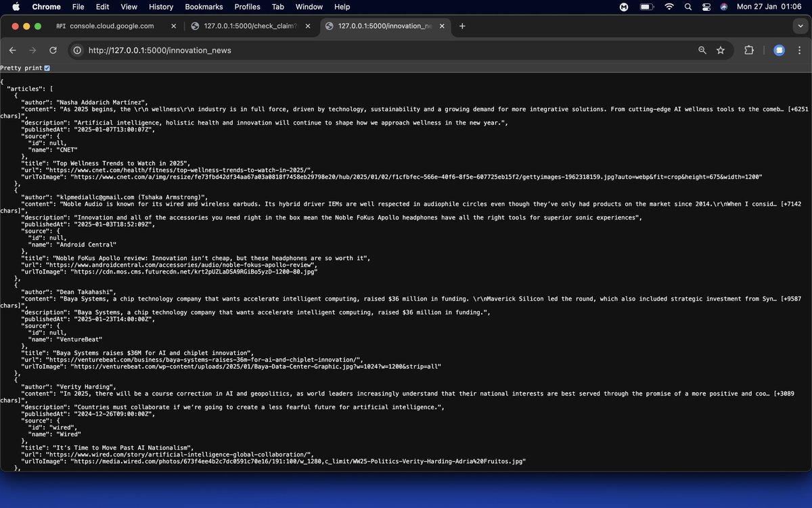Reload the innovation_news page
This screenshot has height=508, width=812.
point(53,50)
